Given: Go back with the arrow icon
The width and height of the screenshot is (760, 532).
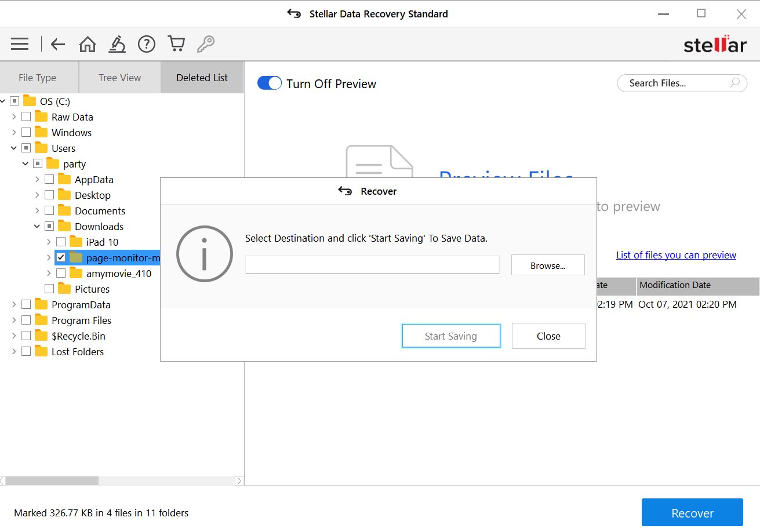Looking at the screenshot, I should (57, 44).
